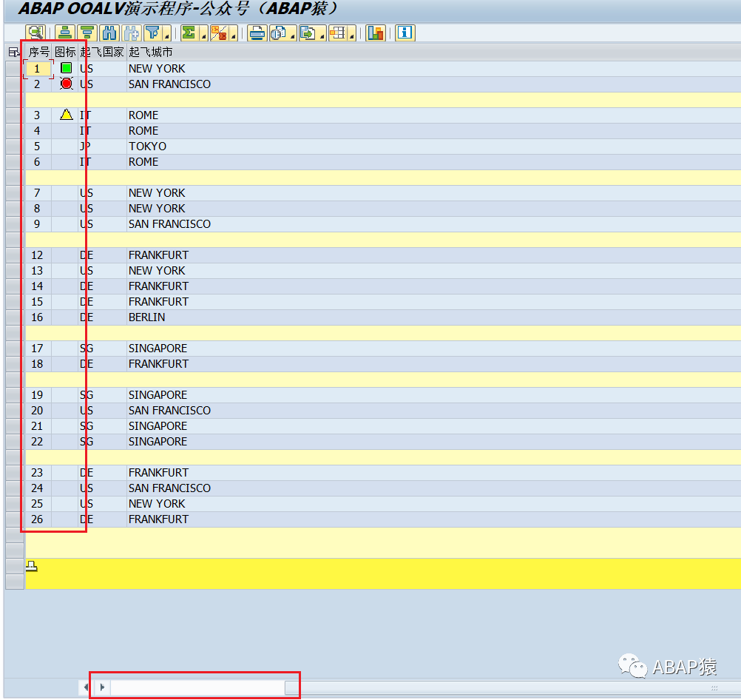
Task: Click the 起飞国家 column header
Action: [102, 52]
